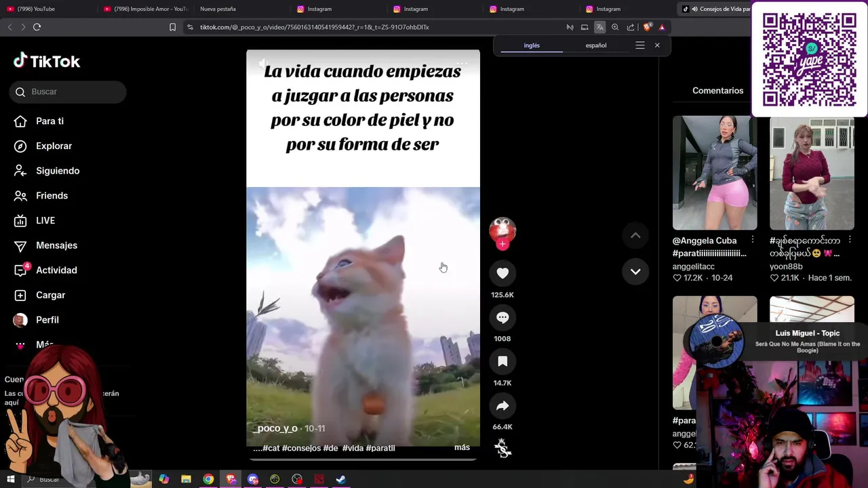The width and height of the screenshot is (868, 488).
Task: Open the three-dot options on the video
Action: (x=462, y=64)
